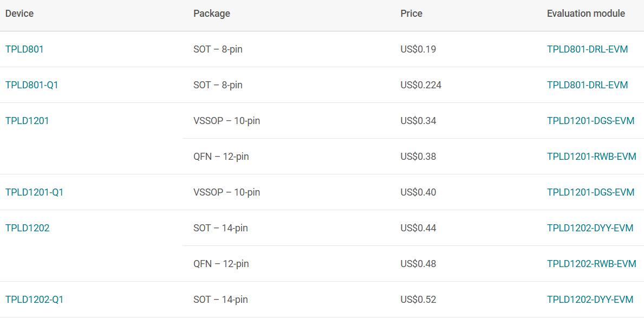Click the Package column header
This screenshot has width=644, height=318.
[x=212, y=14]
